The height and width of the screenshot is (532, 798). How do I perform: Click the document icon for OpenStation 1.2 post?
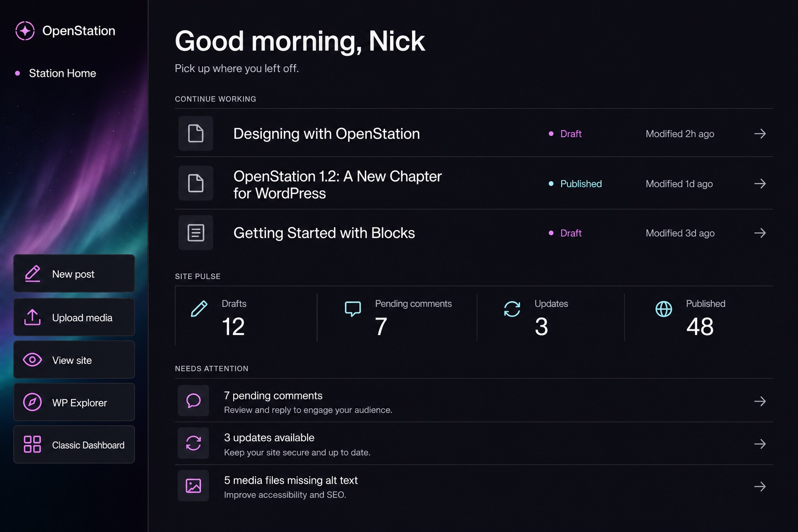(196, 183)
